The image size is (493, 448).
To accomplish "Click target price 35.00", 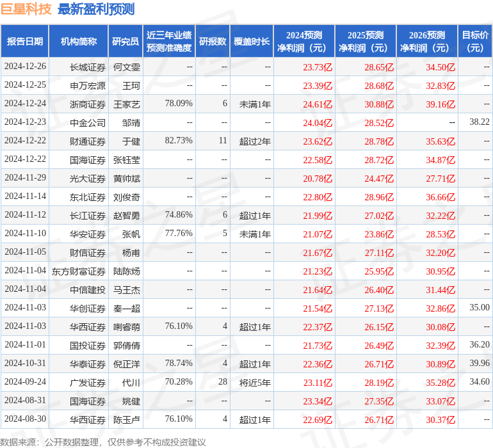I will point(480,307).
